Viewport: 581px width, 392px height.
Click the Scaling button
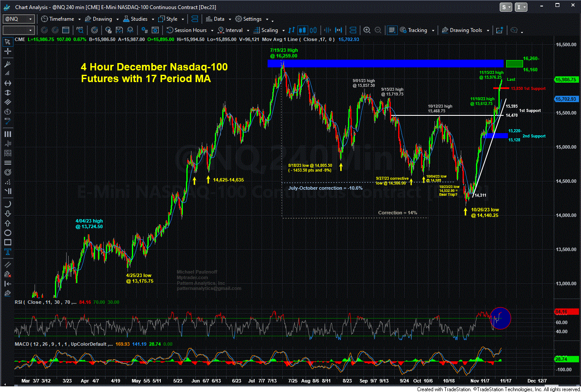coord(266,30)
